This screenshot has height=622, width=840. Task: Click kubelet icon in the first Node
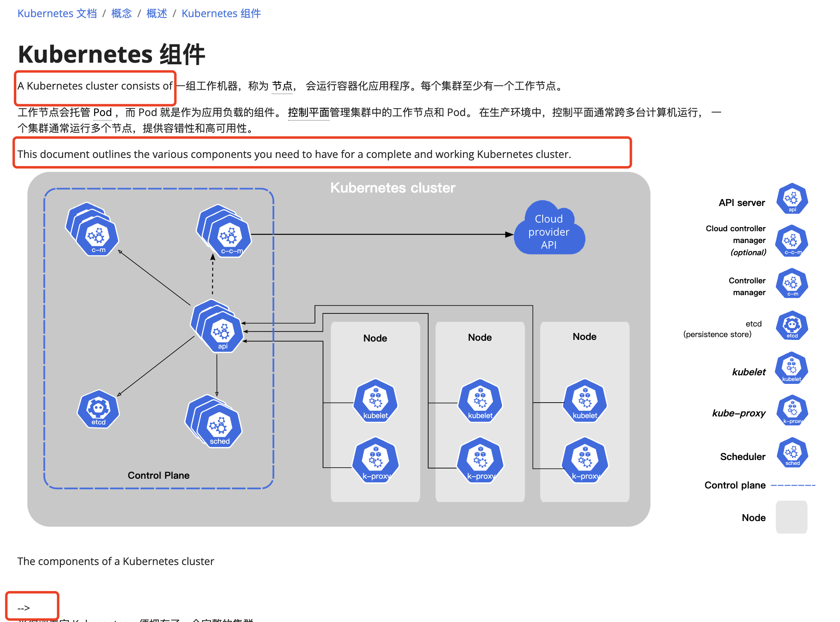click(375, 401)
